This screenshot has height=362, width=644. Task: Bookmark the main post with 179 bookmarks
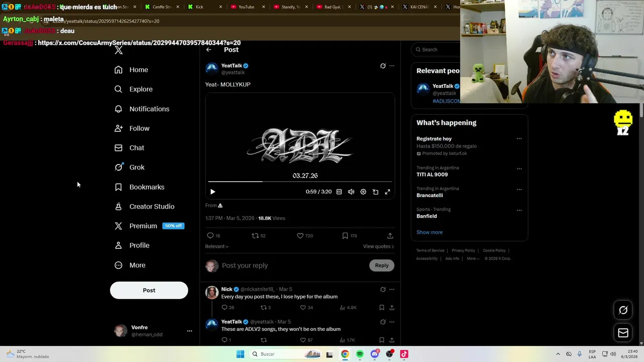[x=349, y=235]
